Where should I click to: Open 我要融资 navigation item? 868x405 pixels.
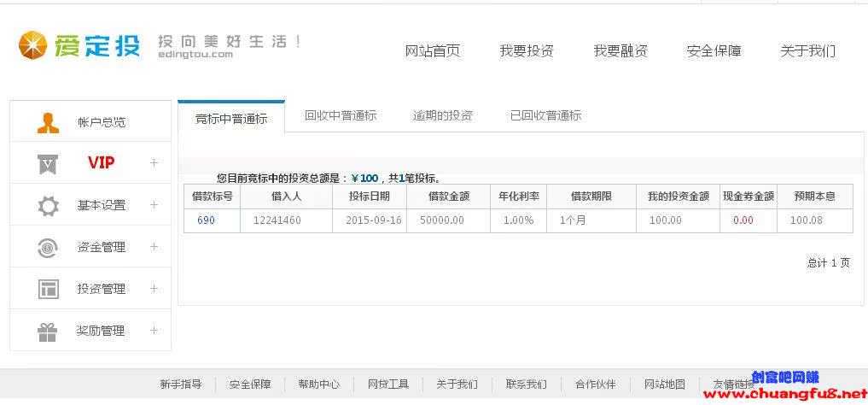click(620, 51)
